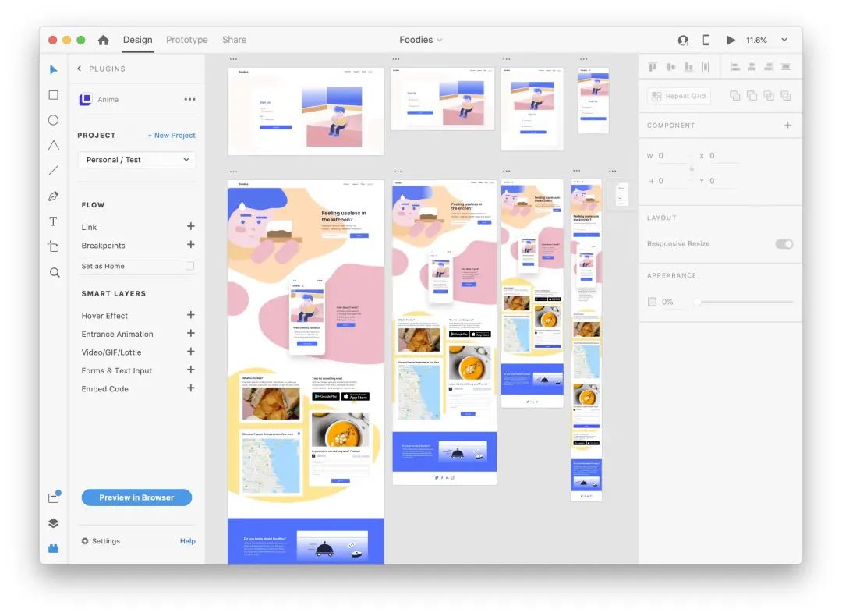Add Embed Code layer

click(x=191, y=388)
